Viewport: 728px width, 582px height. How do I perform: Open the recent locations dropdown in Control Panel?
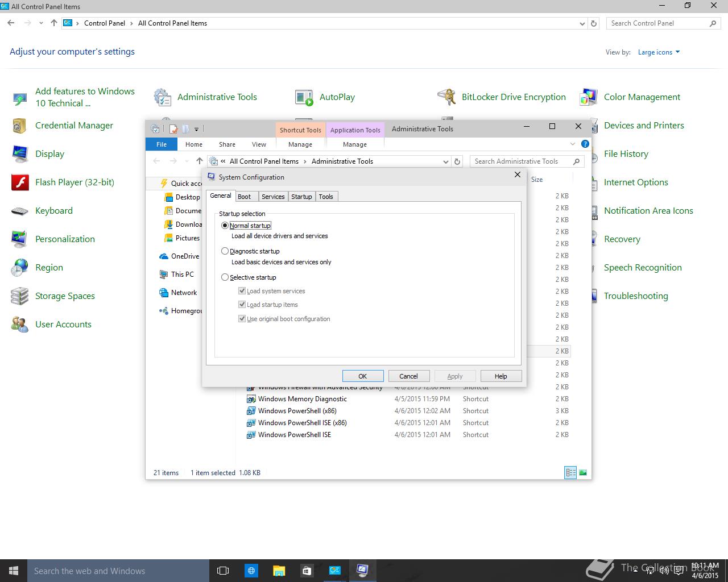[41, 23]
